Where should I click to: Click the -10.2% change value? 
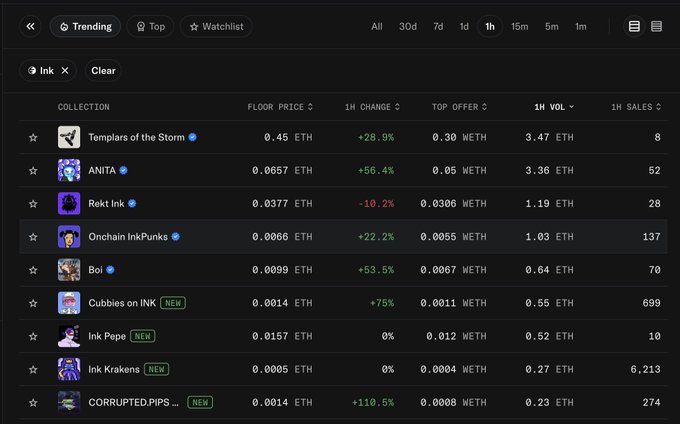tap(376, 204)
